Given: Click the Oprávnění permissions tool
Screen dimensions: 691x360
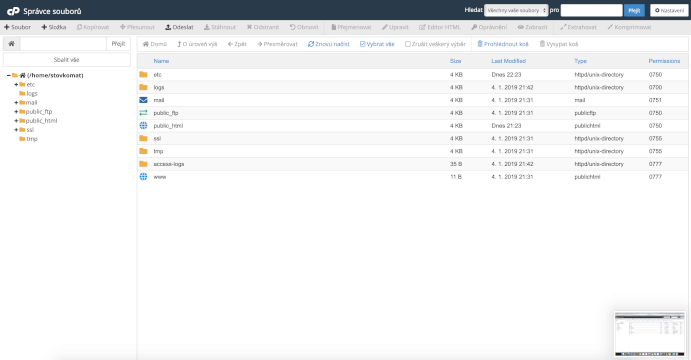Looking at the screenshot, I should 489,27.
